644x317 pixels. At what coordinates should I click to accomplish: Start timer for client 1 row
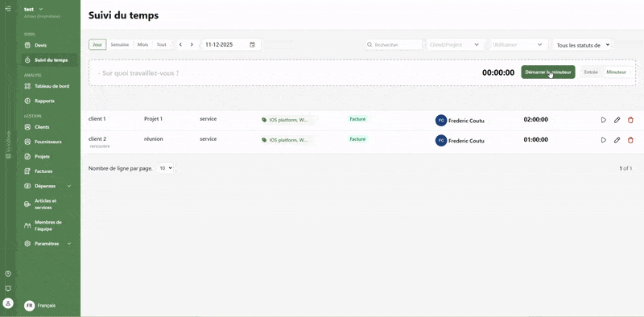pos(603,120)
